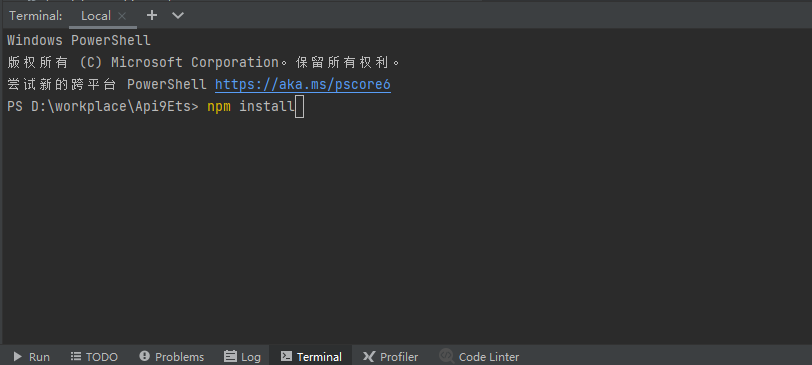
Task: Click the Windows PowerShell header line
Action: pos(79,40)
